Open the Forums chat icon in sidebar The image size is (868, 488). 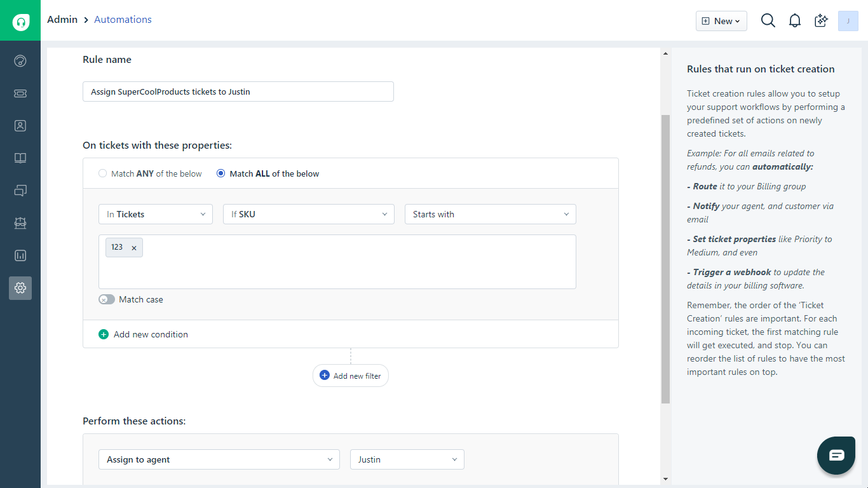(x=20, y=191)
